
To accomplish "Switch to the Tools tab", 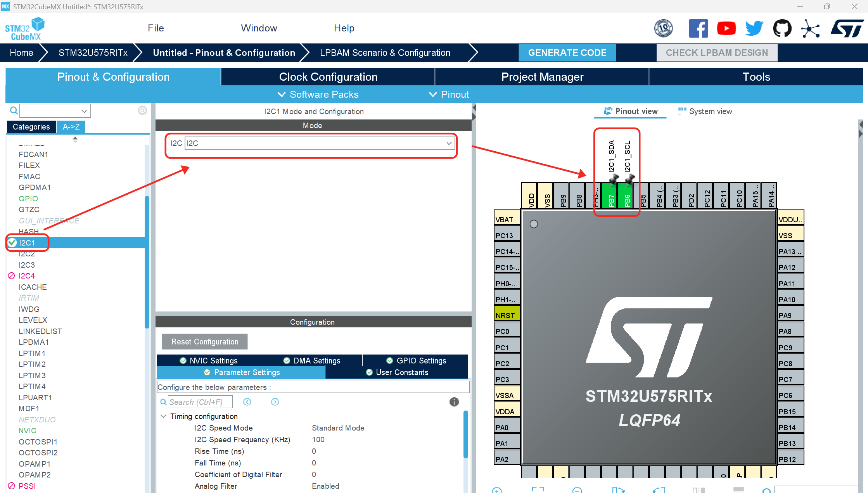I will (756, 77).
